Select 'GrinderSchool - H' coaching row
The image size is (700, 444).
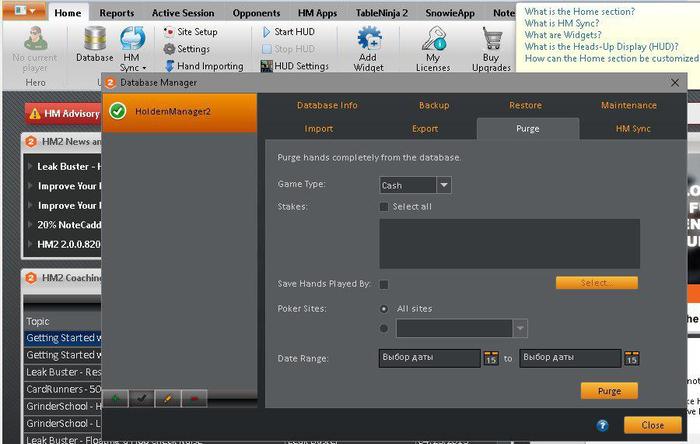[x=63, y=406]
